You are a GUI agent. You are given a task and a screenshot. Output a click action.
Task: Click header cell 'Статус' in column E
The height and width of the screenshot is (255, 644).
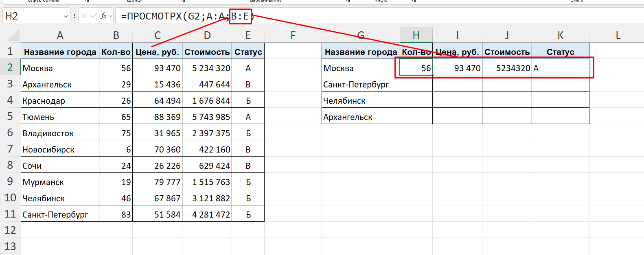[248, 51]
